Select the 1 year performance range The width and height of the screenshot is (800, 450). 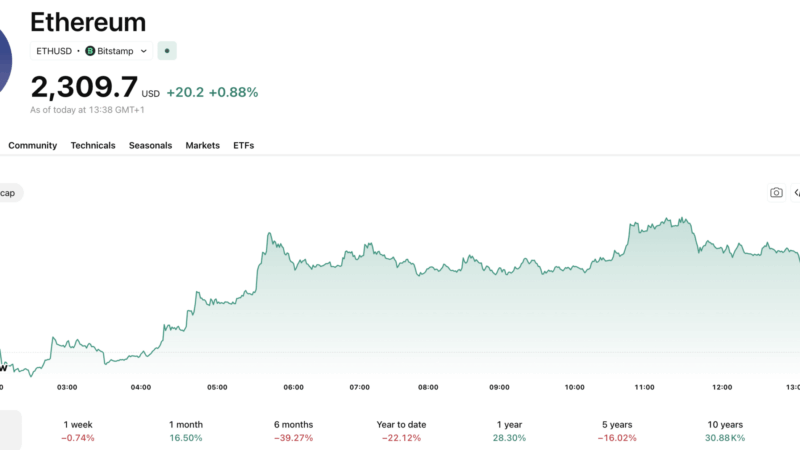(x=509, y=431)
